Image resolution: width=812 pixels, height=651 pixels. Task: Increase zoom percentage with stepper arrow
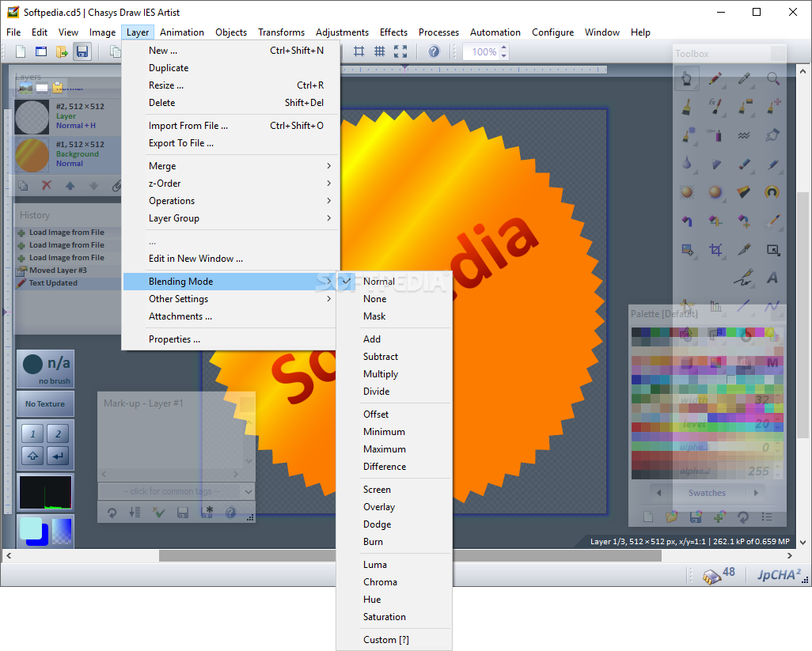pyautogui.click(x=504, y=47)
